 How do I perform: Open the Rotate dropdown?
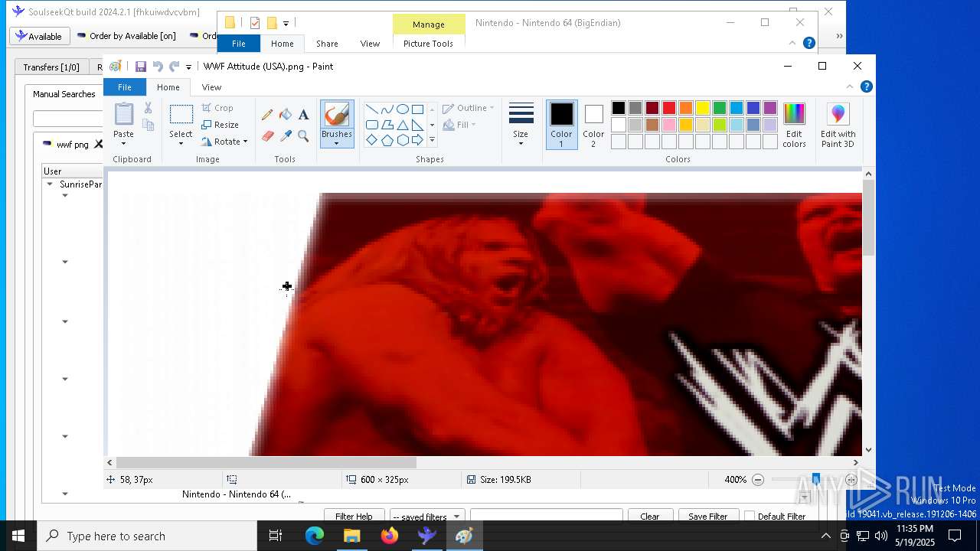pyautogui.click(x=224, y=142)
